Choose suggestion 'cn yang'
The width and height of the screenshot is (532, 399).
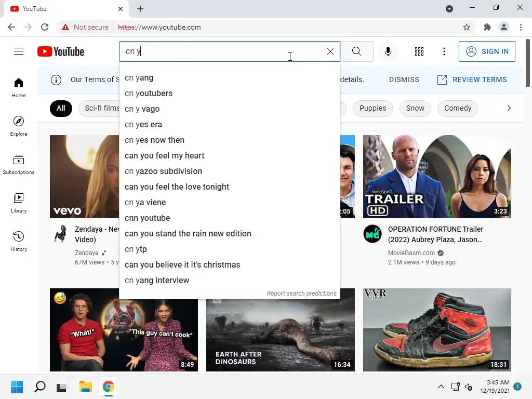point(229,78)
